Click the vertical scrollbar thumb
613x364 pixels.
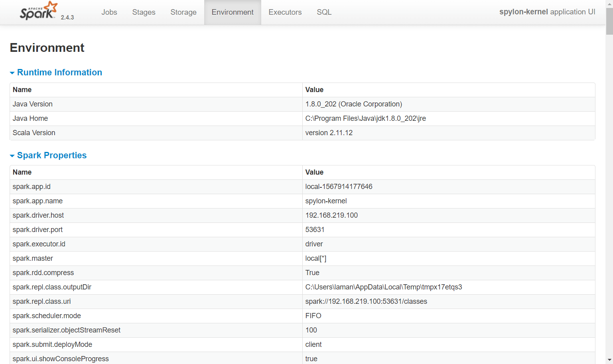click(x=609, y=21)
